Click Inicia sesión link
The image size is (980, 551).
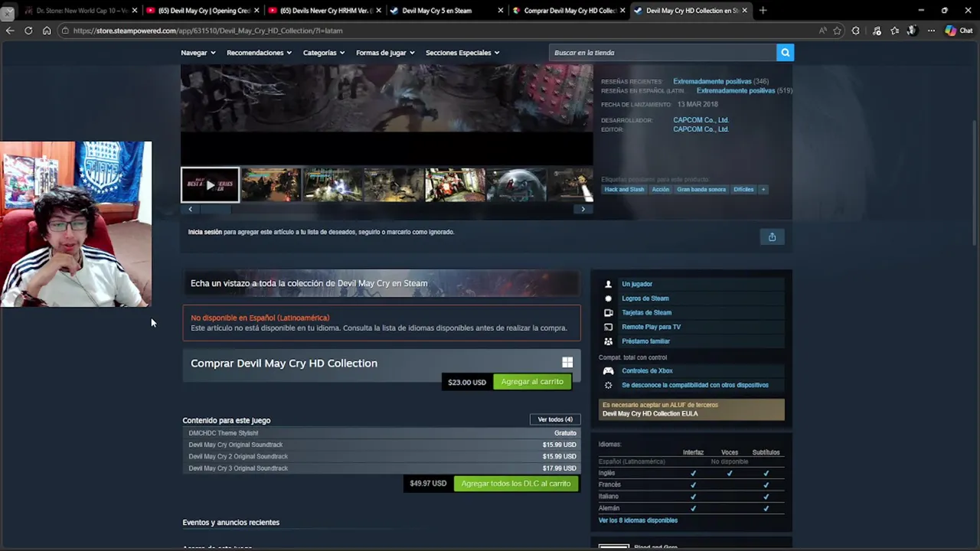coord(205,232)
